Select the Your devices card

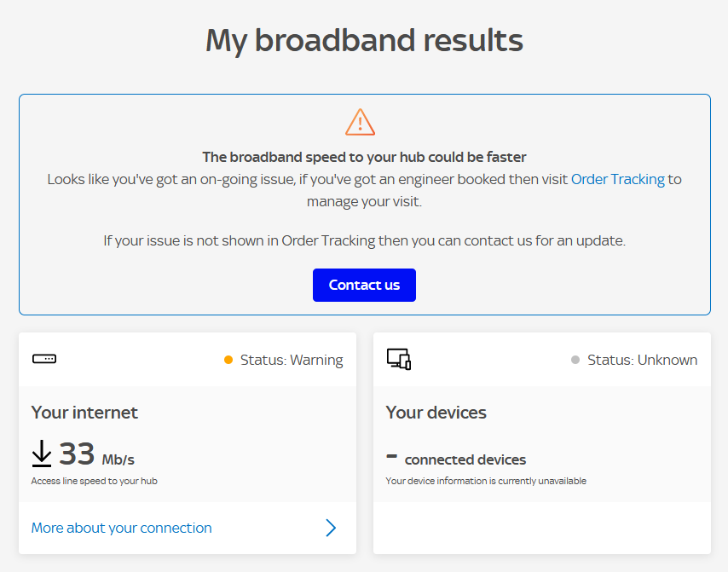click(542, 443)
